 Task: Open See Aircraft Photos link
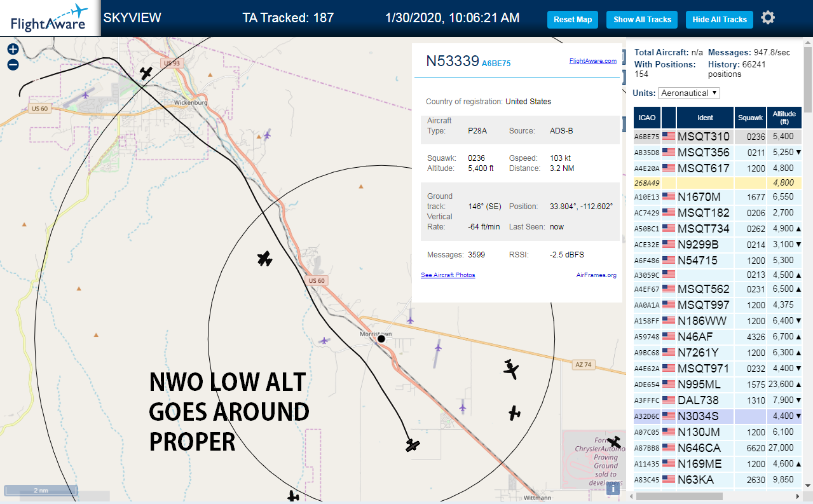point(448,275)
